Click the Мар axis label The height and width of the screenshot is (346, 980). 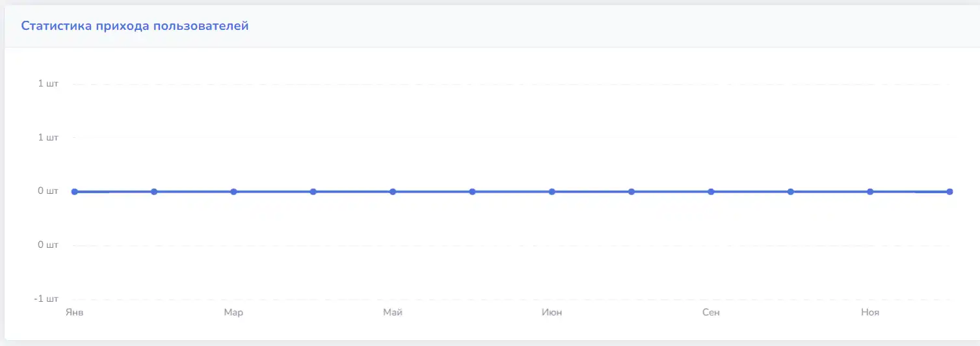pos(233,313)
